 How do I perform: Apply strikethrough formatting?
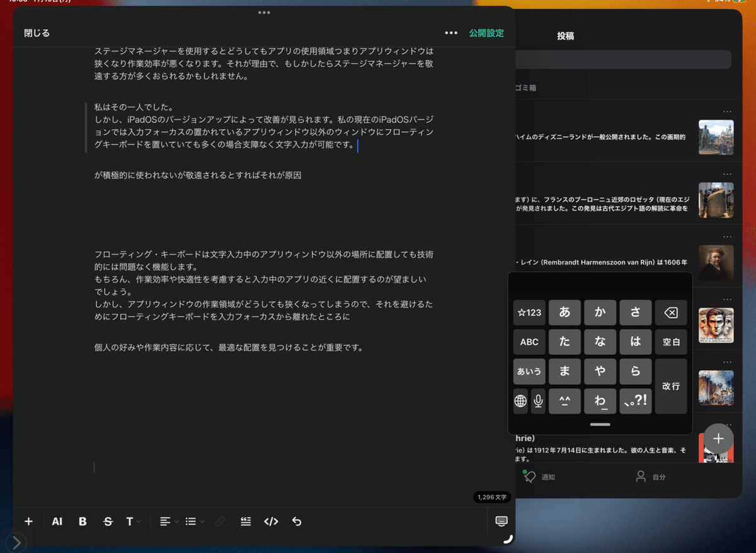[108, 521]
